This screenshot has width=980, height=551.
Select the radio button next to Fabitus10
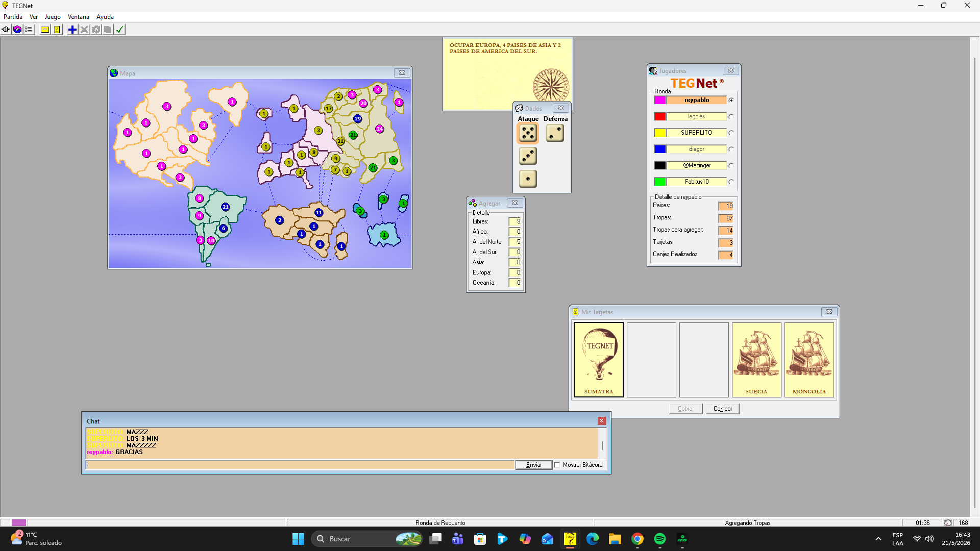tap(731, 182)
